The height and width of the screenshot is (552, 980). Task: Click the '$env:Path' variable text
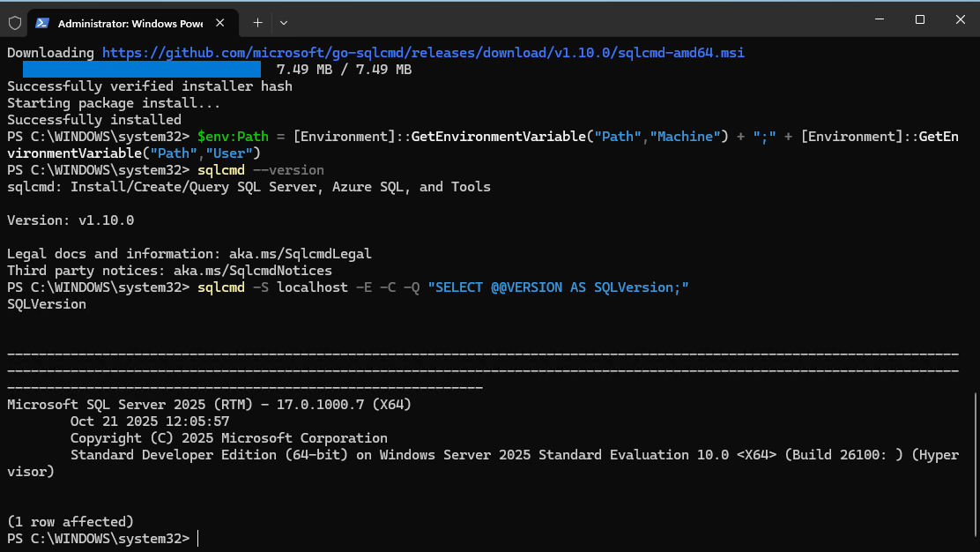point(234,137)
